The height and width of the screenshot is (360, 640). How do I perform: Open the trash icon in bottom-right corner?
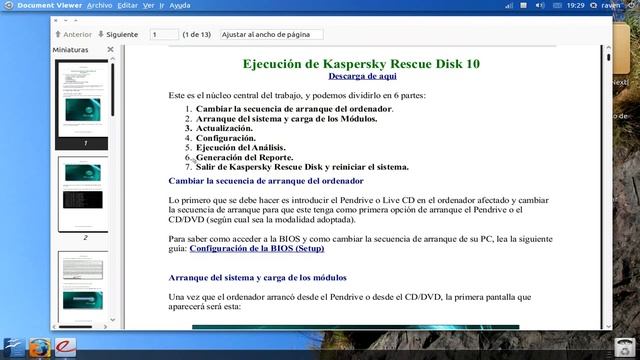tap(624, 348)
